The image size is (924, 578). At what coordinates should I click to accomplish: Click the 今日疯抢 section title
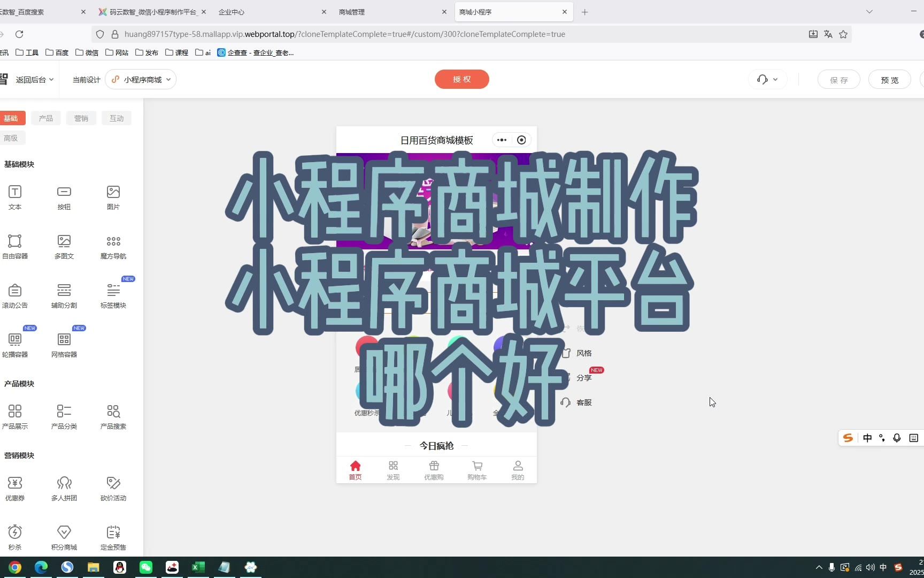(436, 446)
